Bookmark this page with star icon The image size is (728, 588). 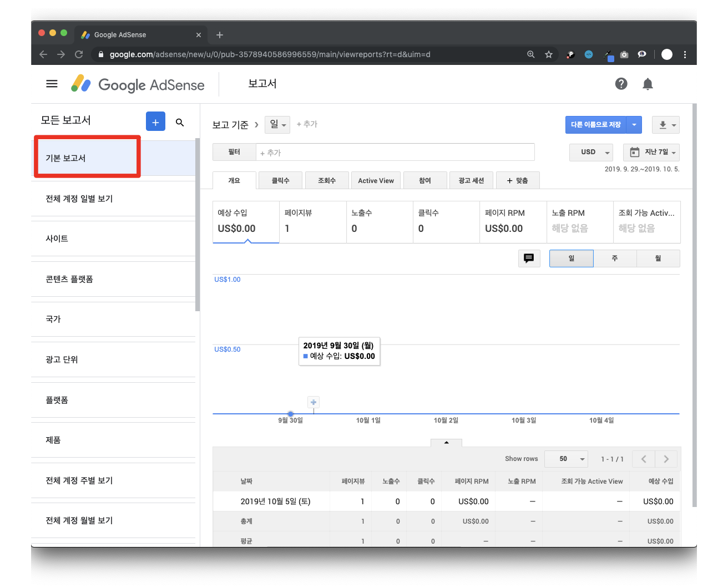[x=549, y=54]
